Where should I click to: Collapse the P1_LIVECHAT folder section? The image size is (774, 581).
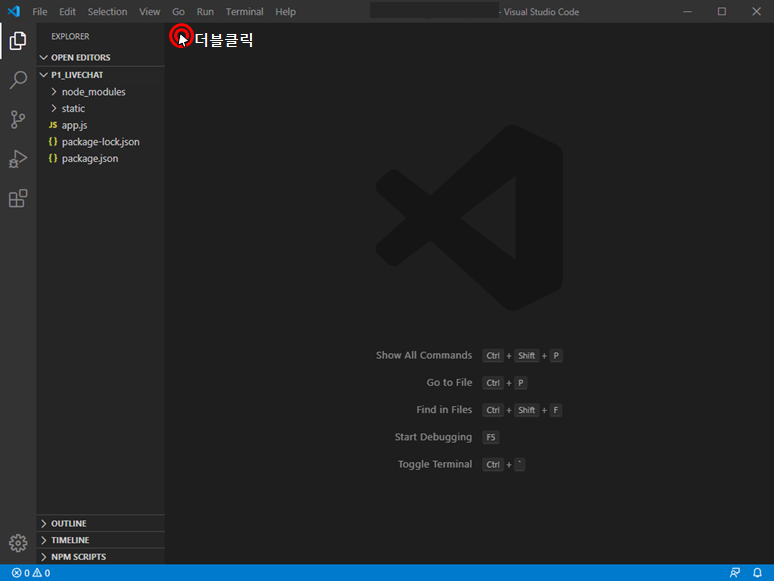click(101, 75)
